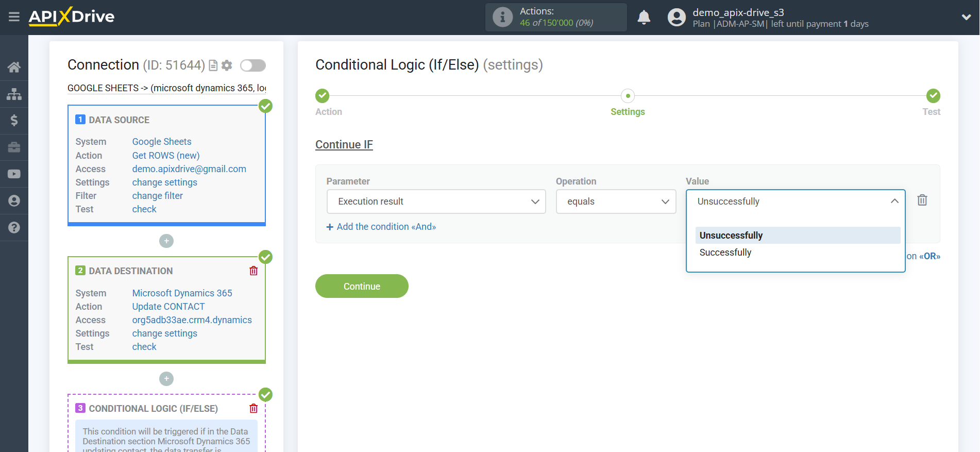980x452 pixels.
Task: Go to the Action step checkmark
Action: click(x=322, y=96)
